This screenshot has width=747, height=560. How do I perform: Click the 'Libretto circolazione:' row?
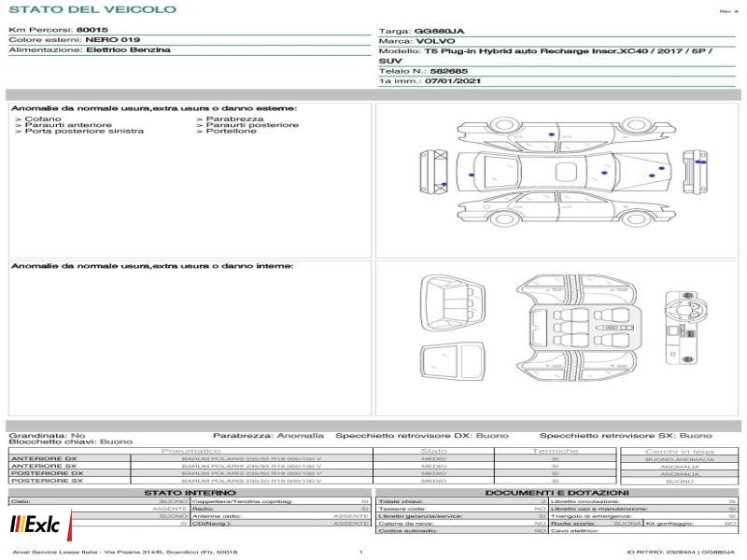click(x=643, y=501)
